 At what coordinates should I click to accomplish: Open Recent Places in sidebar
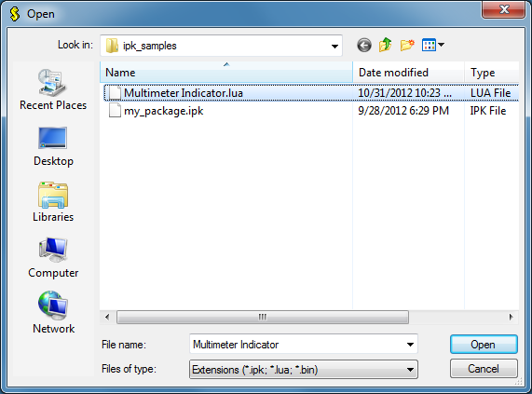tap(53, 89)
